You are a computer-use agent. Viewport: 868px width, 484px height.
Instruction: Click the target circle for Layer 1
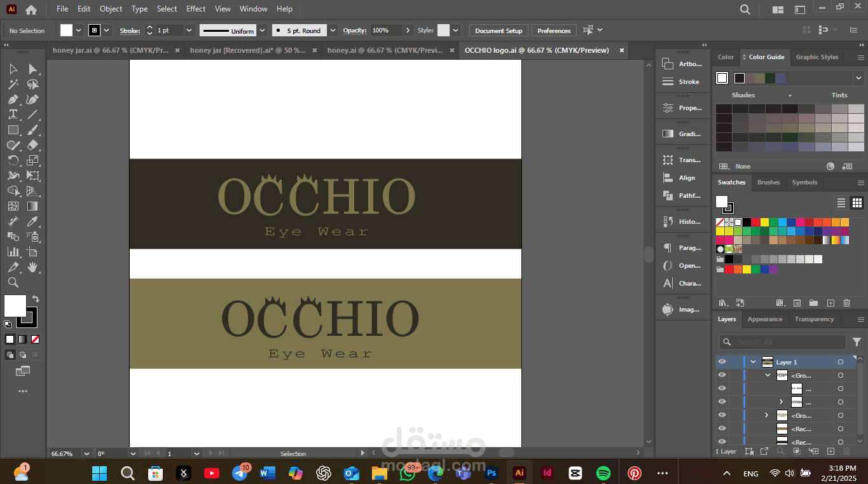click(840, 362)
